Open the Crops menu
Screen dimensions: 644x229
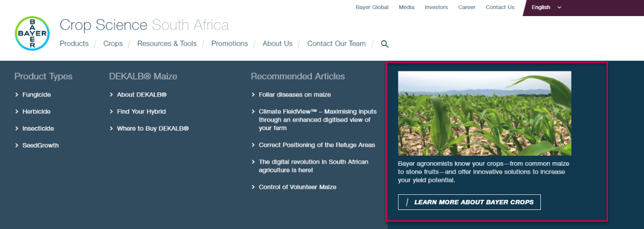click(x=113, y=44)
